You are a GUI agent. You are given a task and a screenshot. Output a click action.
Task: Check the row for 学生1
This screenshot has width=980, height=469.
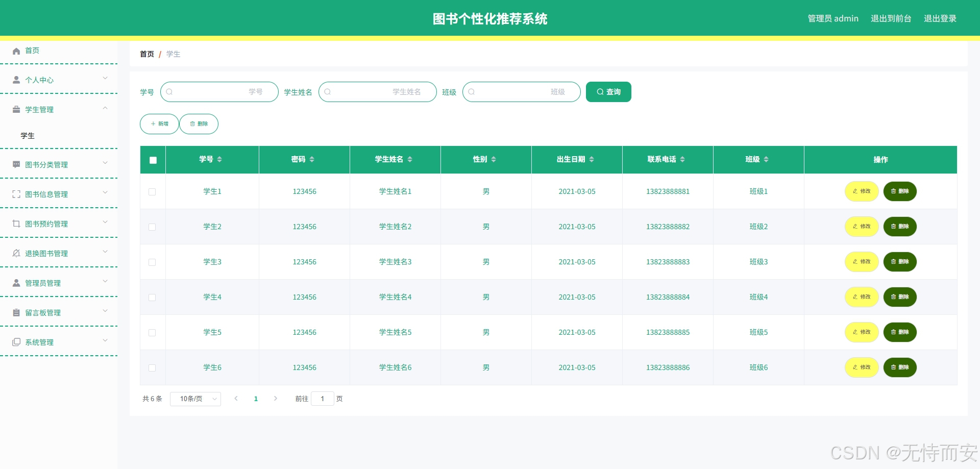152,192
